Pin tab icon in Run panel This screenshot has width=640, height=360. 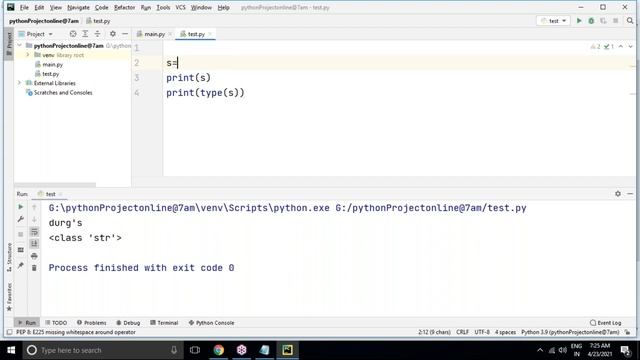point(20,266)
